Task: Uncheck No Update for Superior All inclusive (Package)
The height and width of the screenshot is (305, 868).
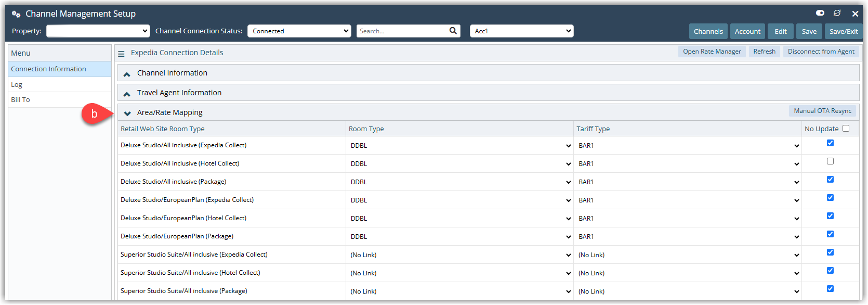Action: click(x=830, y=289)
